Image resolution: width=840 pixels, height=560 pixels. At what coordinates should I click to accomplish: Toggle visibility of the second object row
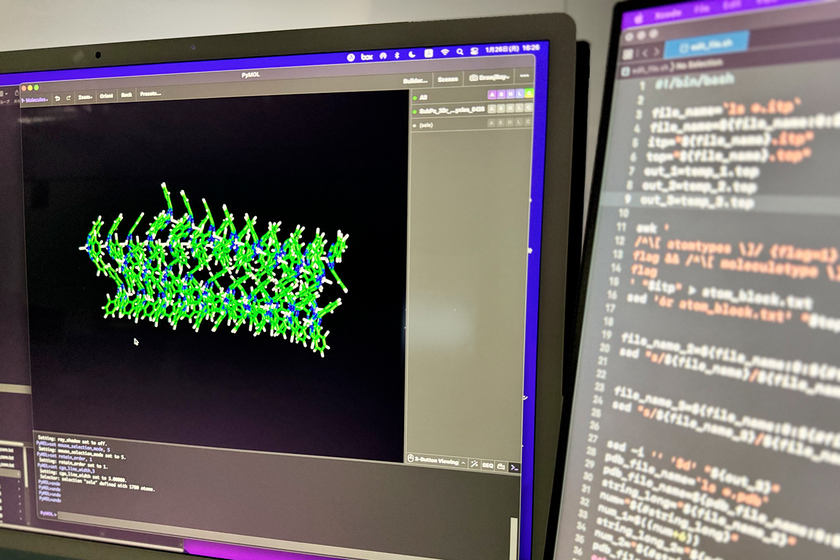tap(415, 110)
